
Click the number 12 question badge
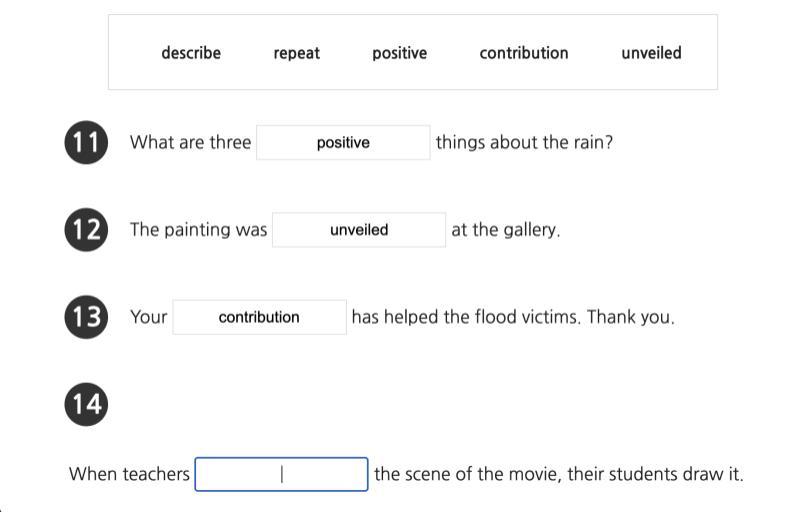point(86,230)
